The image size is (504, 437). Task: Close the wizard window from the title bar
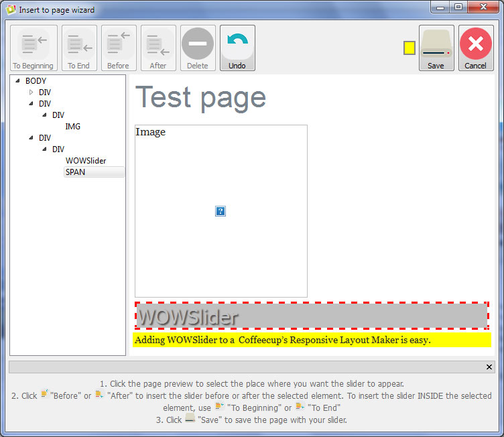coord(483,7)
